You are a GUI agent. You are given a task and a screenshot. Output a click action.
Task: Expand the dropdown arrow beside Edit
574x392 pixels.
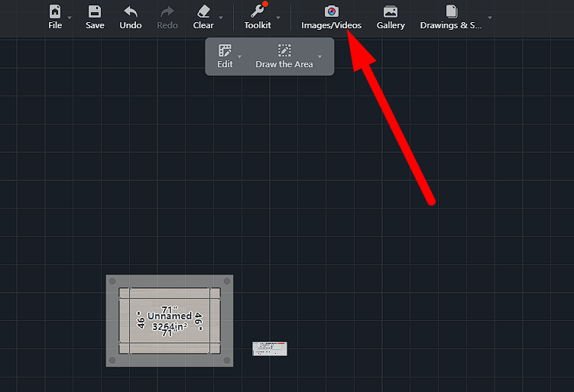tap(239, 57)
